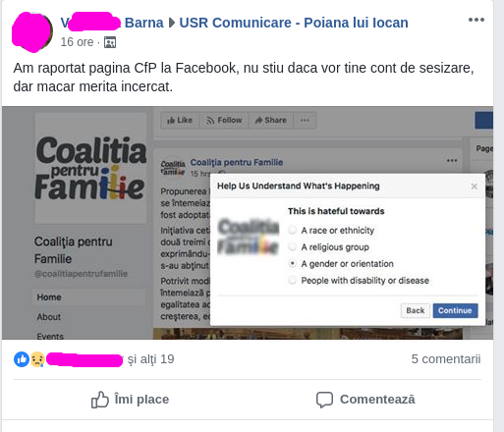Open the USR Comunicare - Poiana lui Iocan link

point(294,23)
